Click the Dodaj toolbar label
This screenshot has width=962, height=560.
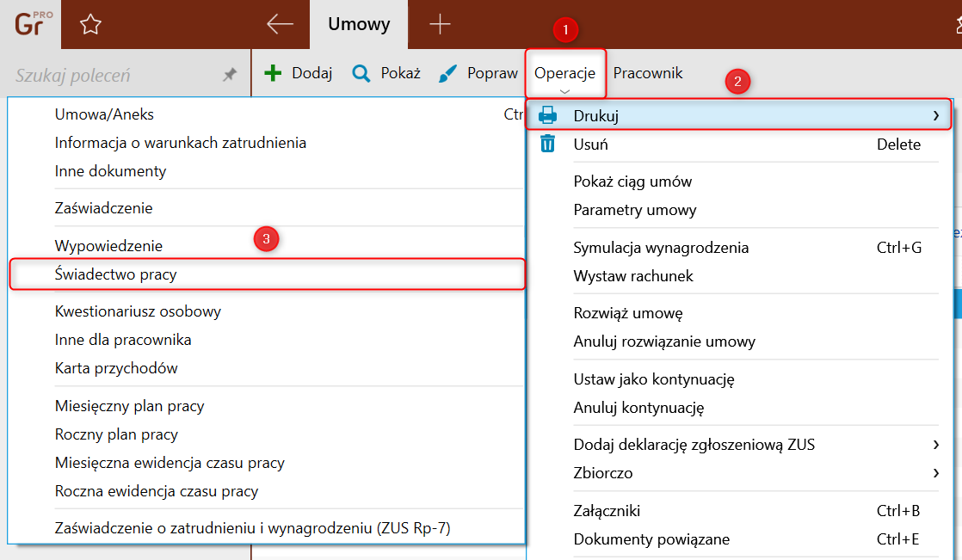pos(311,73)
